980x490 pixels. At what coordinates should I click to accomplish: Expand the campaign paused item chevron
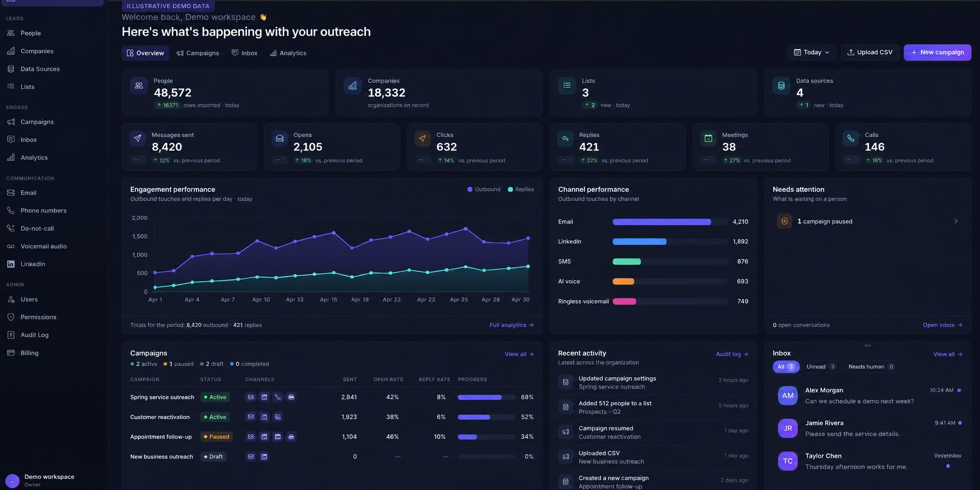(956, 221)
